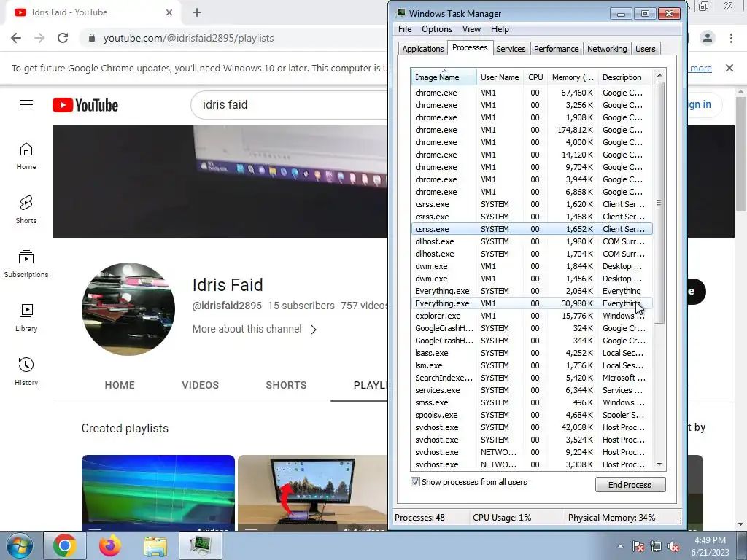Close the Idris Faid YouTube tab

tap(169, 12)
